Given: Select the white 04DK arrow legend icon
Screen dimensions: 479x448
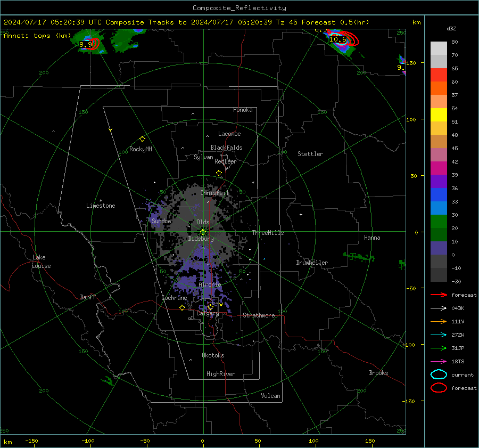Looking at the screenshot, I should [439, 308].
